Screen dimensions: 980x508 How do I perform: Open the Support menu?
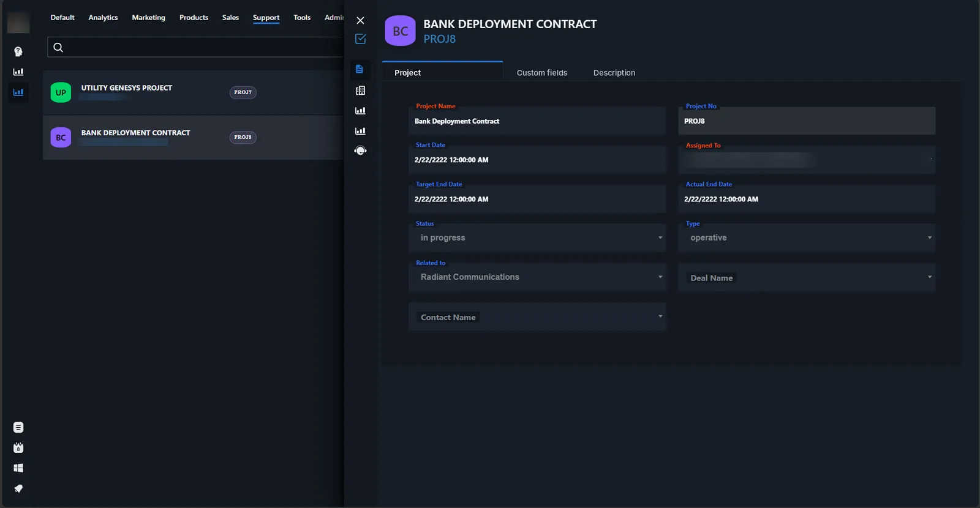pos(266,18)
